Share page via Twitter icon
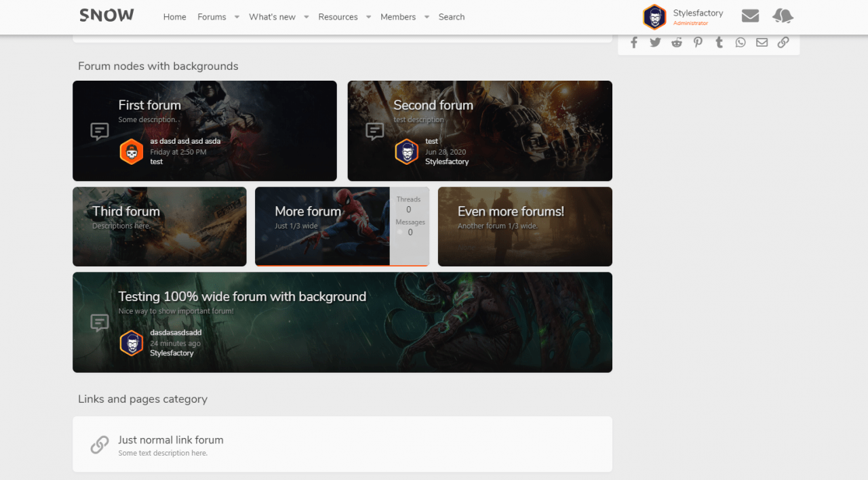Viewport: 868px width, 480px height. 655,43
